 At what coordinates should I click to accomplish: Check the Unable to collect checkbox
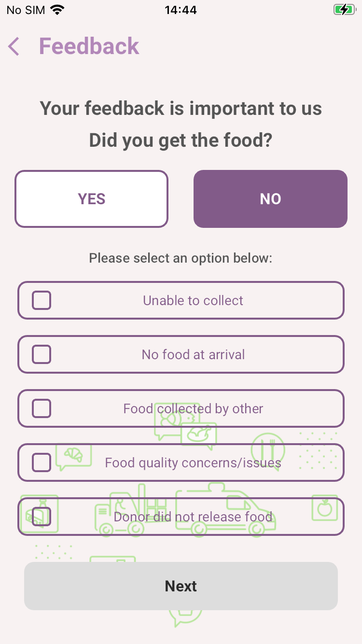(x=42, y=300)
